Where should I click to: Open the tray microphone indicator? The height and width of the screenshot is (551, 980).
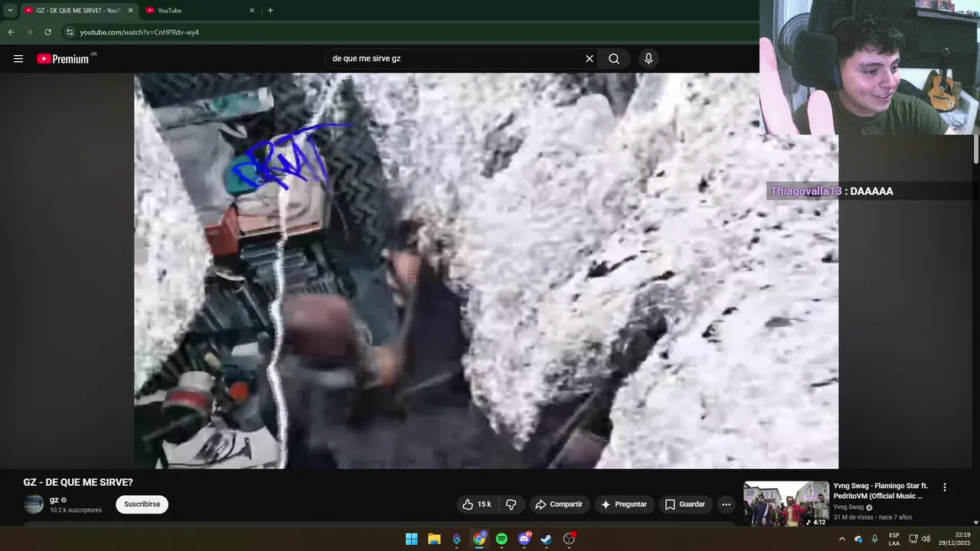(x=875, y=539)
